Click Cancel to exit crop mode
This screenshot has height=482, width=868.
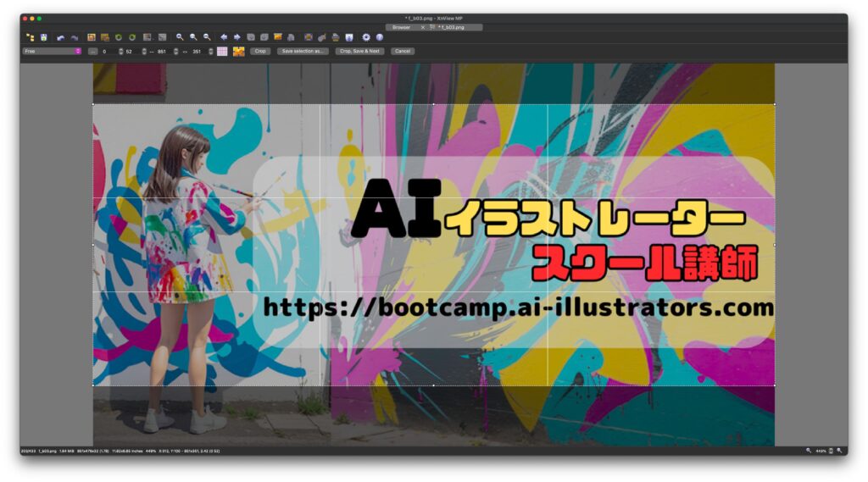tap(403, 51)
